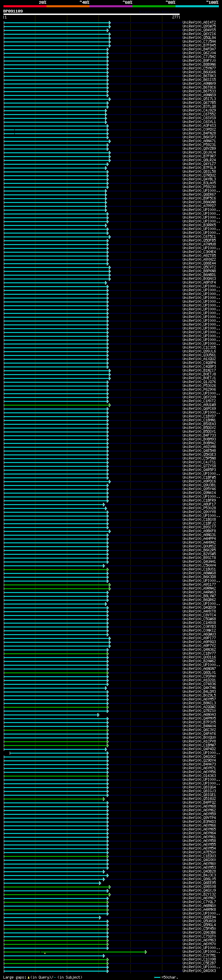This screenshot has height=980, width=222.
Task: Select the BP091109 query name
Action: pyautogui.click(x=13, y=11)
